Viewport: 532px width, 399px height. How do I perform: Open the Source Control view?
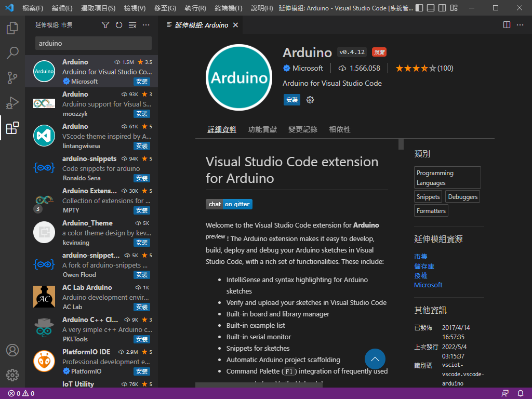[12, 78]
